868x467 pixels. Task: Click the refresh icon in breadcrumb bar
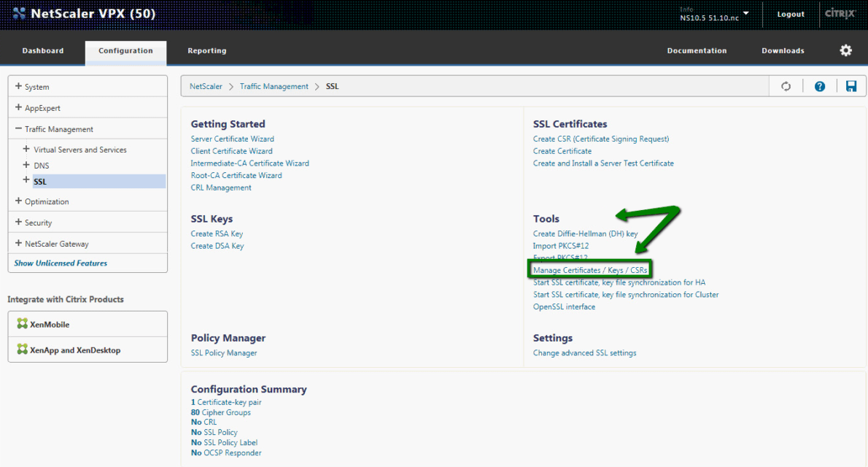(786, 85)
